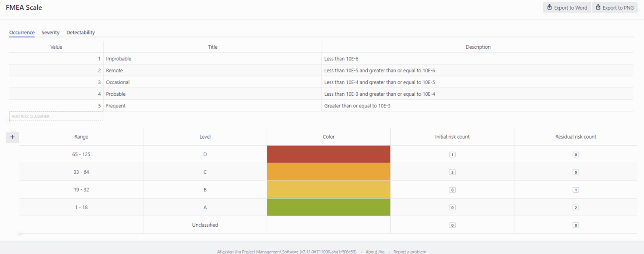Click the Unclassified level row

pos(205,225)
